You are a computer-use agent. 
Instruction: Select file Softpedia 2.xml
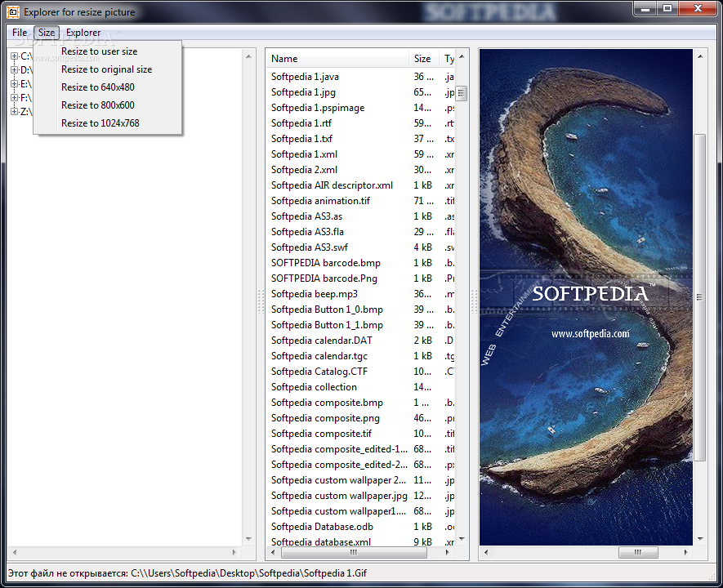tap(304, 170)
